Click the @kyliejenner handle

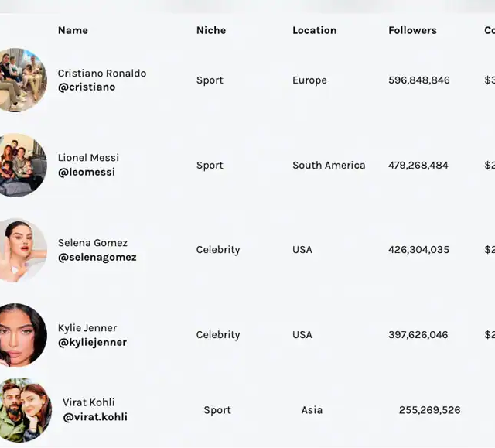(x=92, y=343)
